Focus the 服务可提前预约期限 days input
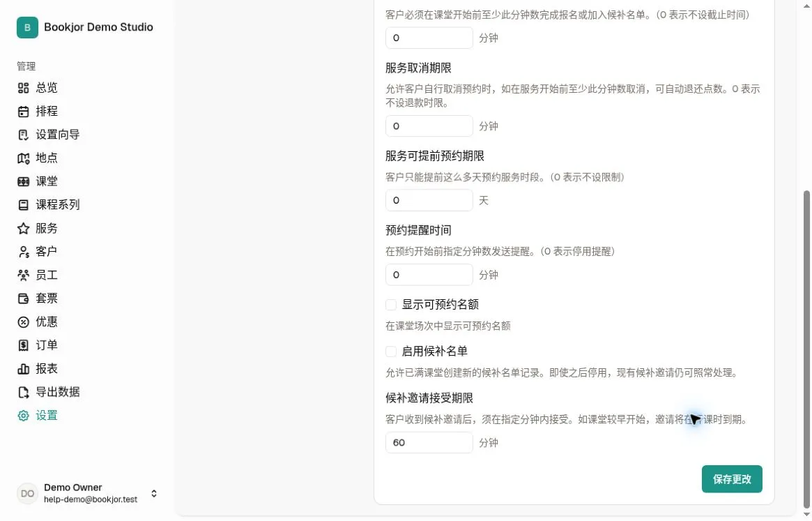812x521 pixels. 429,201
